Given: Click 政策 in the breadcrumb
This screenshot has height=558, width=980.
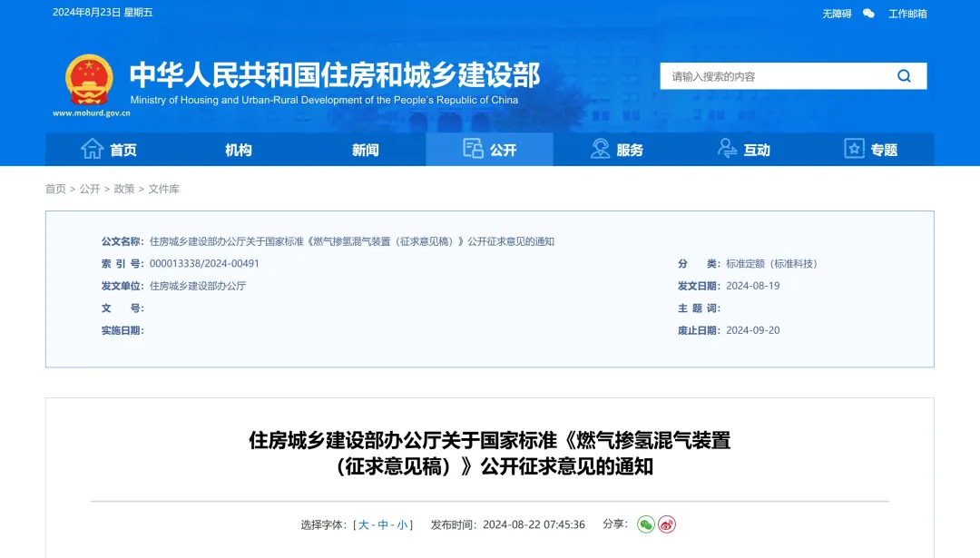Looking at the screenshot, I should tap(124, 189).
